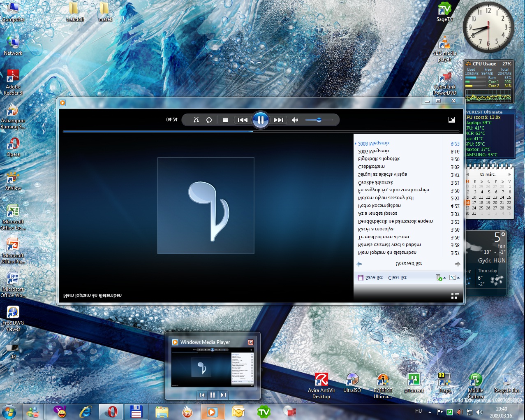Select the Free DWG Viewer shortcut

[13, 319]
